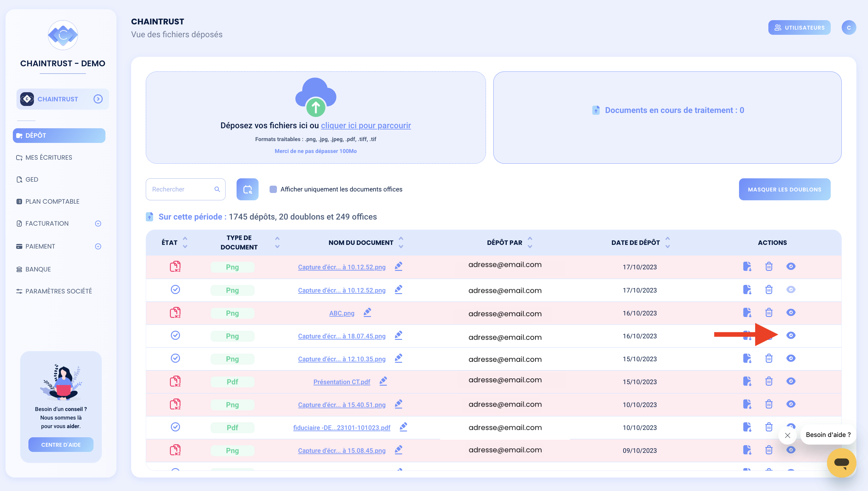The width and height of the screenshot is (868, 491).
Task: Sort table by ÉTAT column
Action: tap(185, 242)
